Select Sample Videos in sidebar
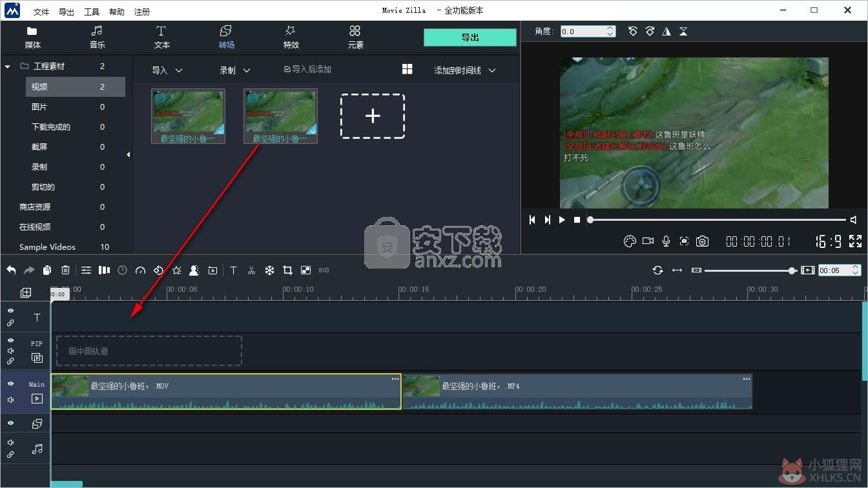 (x=47, y=247)
